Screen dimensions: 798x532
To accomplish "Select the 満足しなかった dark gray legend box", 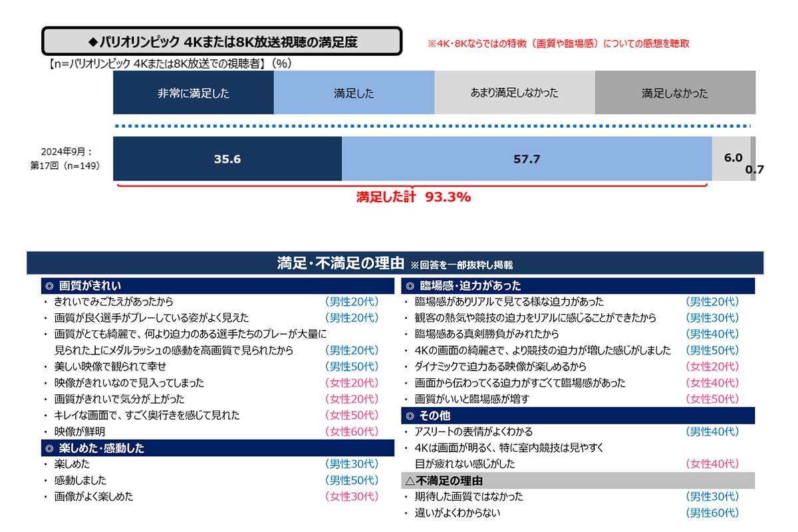I will pyautogui.click(x=675, y=94).
